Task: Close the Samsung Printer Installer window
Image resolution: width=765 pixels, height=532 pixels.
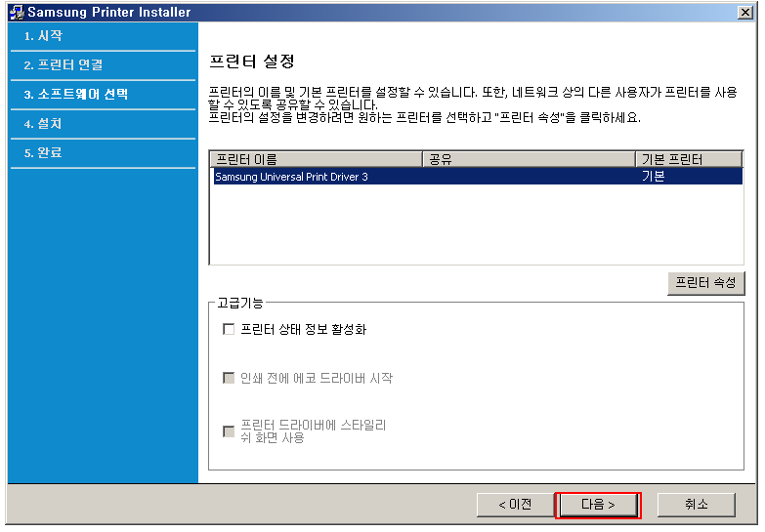Action: [x=744, y=12]
